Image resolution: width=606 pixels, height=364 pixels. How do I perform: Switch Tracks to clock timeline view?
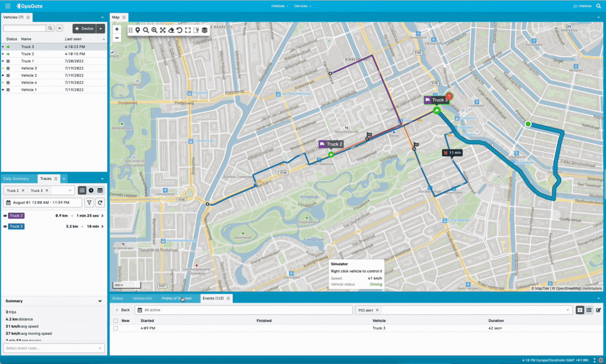91,190
